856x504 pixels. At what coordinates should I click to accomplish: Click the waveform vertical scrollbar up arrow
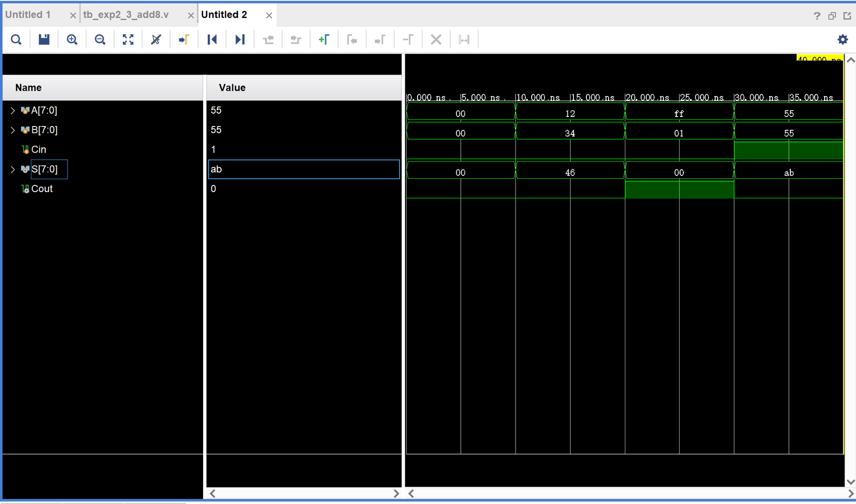pos(851,60)
